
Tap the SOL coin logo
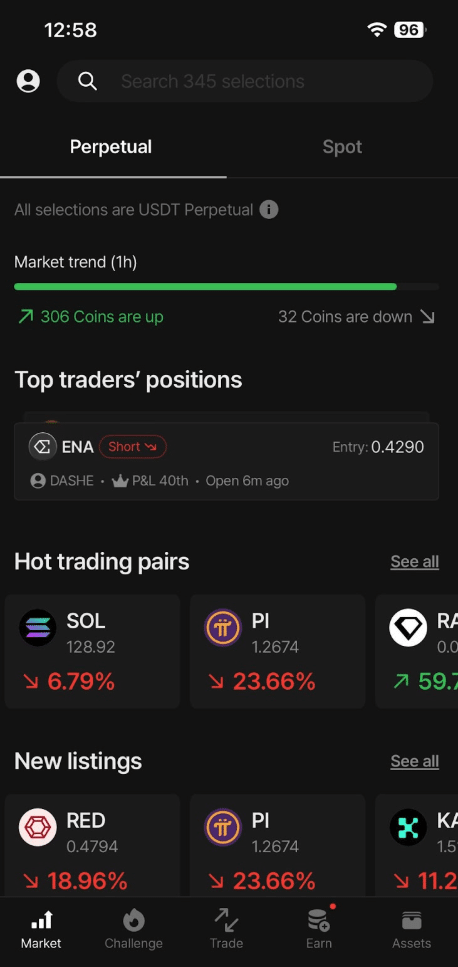coord(38,628)
